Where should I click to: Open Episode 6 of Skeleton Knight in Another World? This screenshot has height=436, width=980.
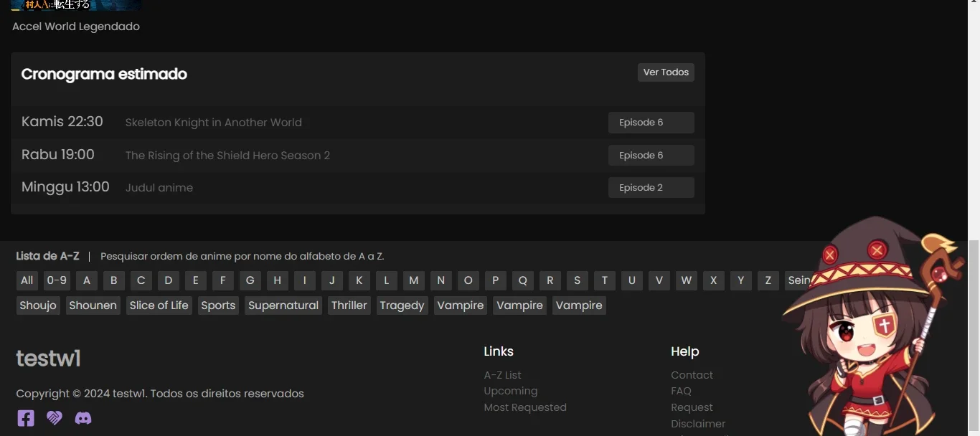(651, 123)
